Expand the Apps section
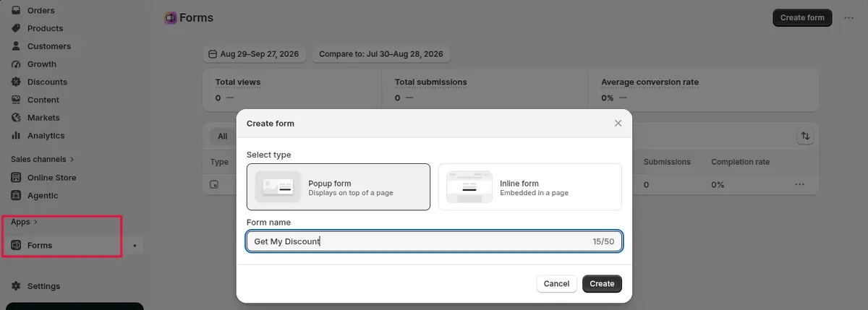 pyautogui.click(x=25, y=222)
